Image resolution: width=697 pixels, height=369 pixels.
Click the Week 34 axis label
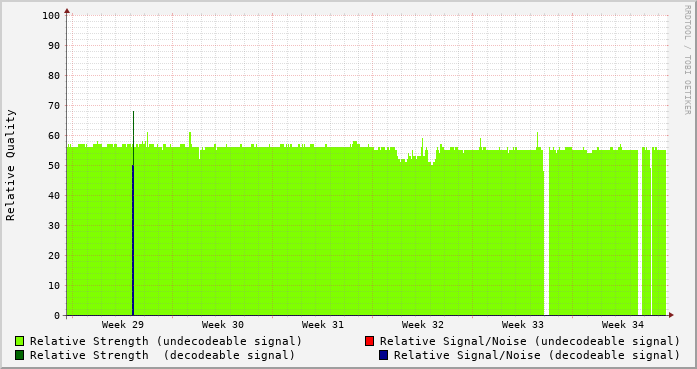pyautogui.click(x=623, y=325)
